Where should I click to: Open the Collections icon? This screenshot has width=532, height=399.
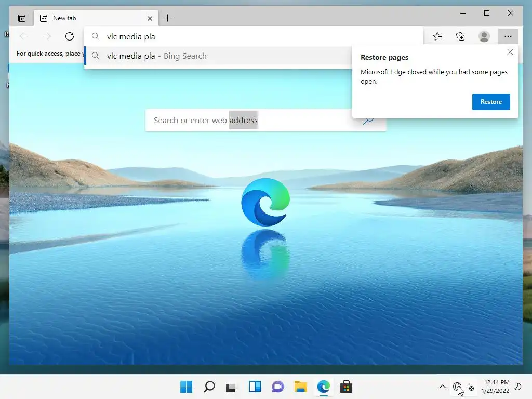click(x=460, y=36)
